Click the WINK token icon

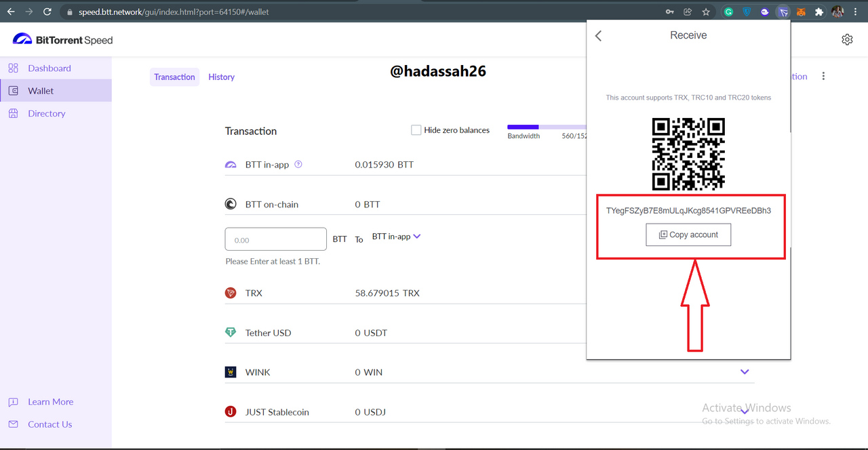[231, 372]
